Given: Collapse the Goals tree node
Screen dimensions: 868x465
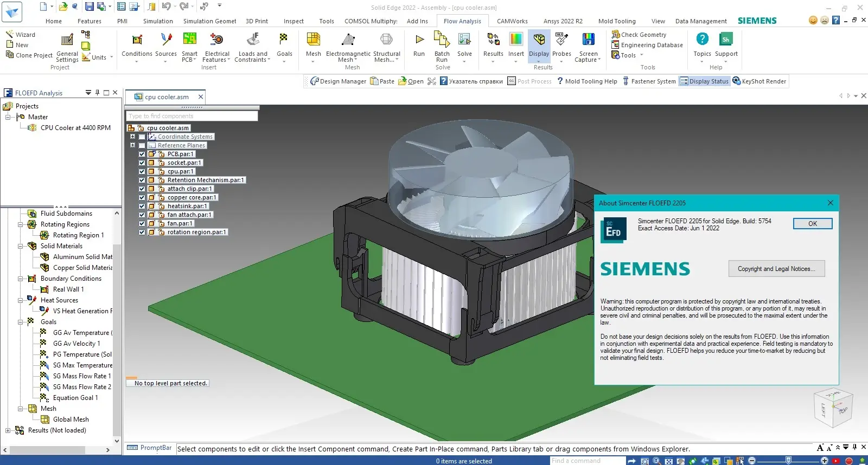Looking at the screenshot, I should pyautogui.click(x=21, y=322).
